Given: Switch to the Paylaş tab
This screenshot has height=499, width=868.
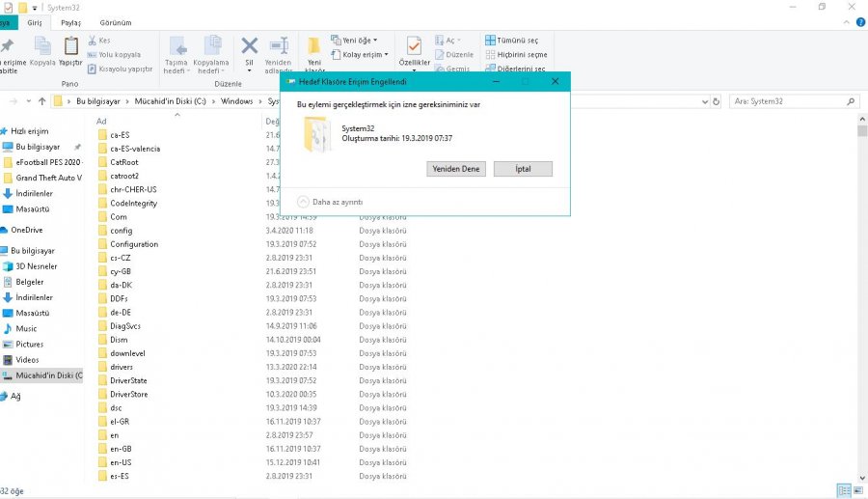Looking at the screenshot, I should [70, 22].
